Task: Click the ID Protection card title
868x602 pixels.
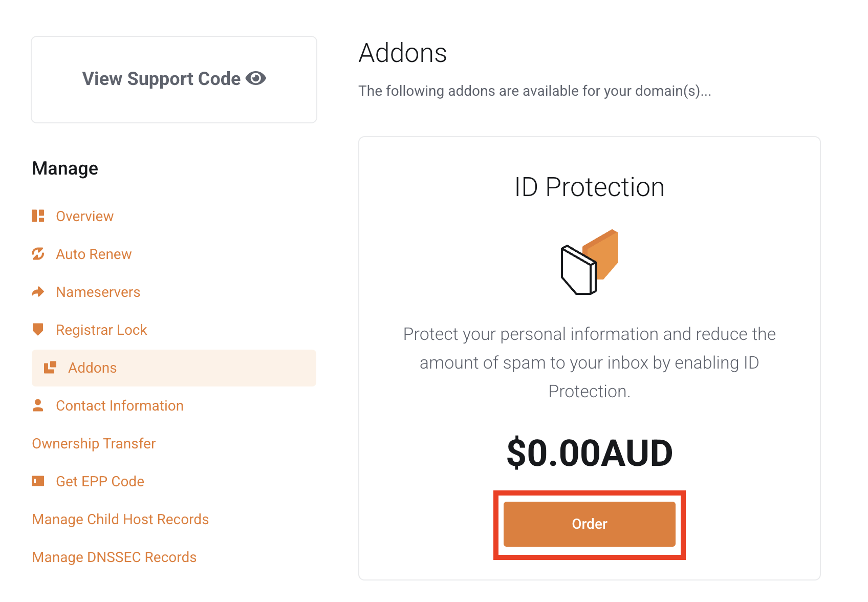Action: pos(589,187)
